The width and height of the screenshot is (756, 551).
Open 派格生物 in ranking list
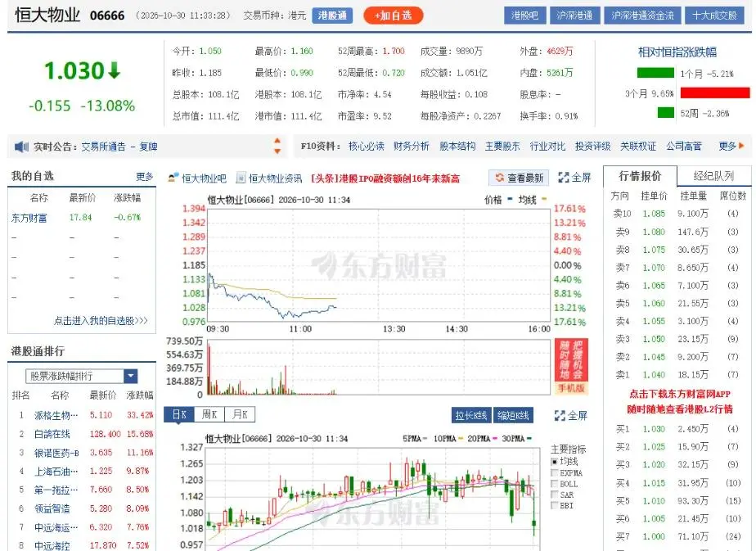click(56, 415)
